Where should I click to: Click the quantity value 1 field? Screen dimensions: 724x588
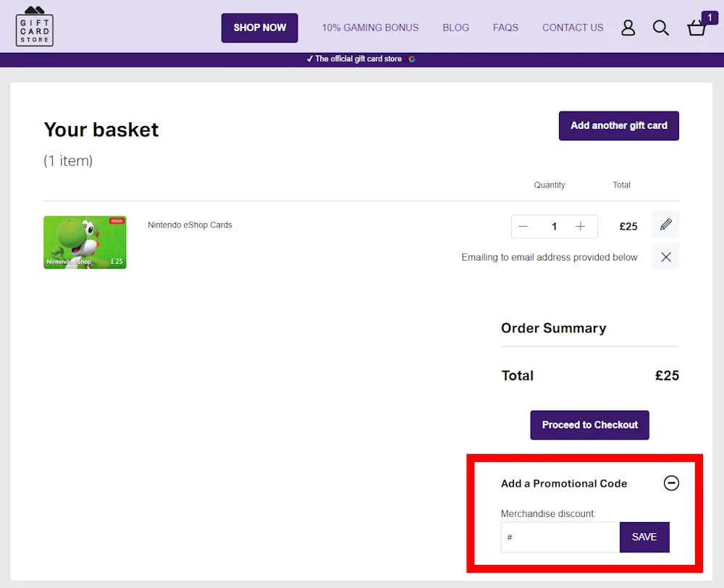(x=554, y=227)
